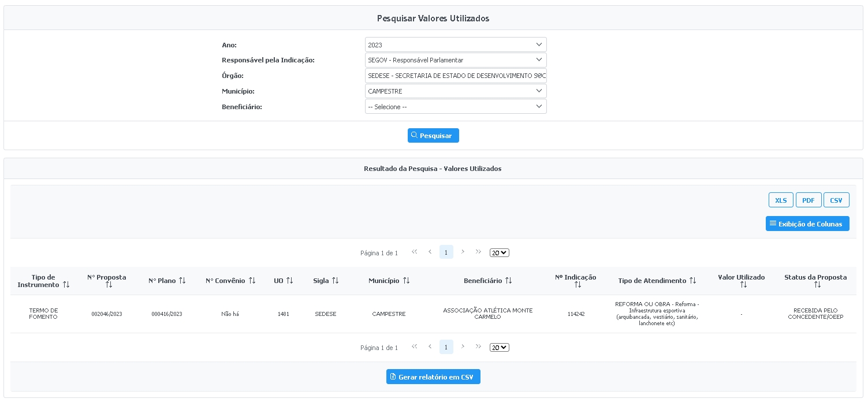This screenshot has height=402, width=868.
Task: Expand the Beneficiário select list
Action: coord(455,107)
